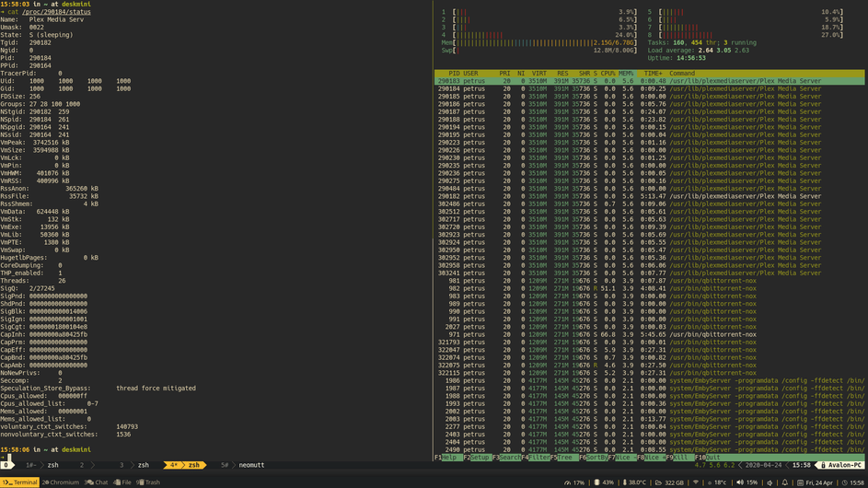Sort htop by PID column header
Image resolution: width=868 pixels, height=488 pixels.
pyautogui.click(x=455, y=73)
